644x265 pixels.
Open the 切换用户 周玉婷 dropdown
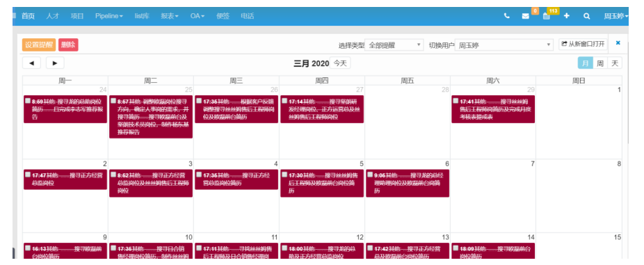(x=504, y=45)
